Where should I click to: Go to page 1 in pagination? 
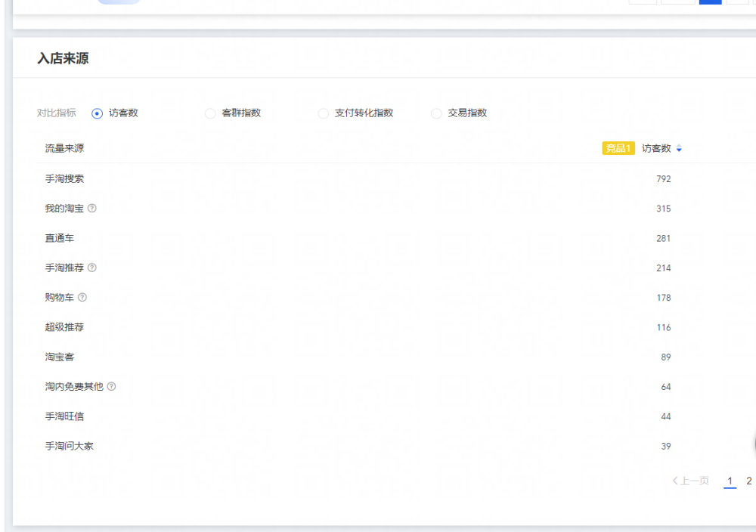(730, 481)
